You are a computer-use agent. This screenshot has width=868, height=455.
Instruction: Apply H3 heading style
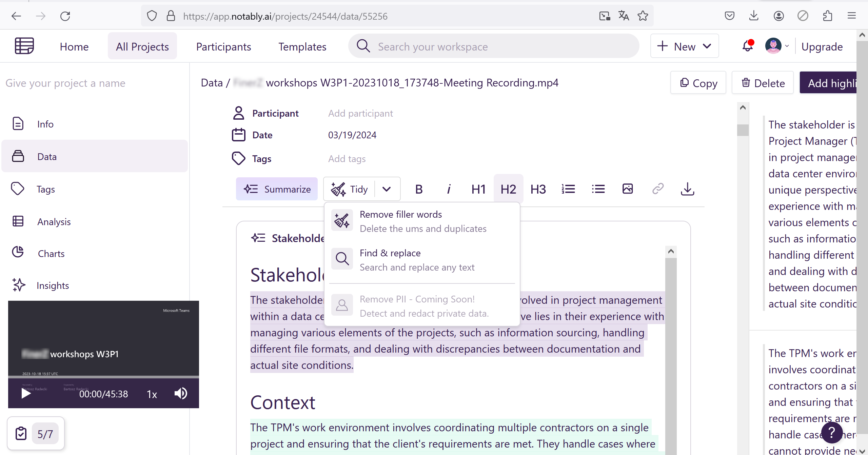pos(538,189)
